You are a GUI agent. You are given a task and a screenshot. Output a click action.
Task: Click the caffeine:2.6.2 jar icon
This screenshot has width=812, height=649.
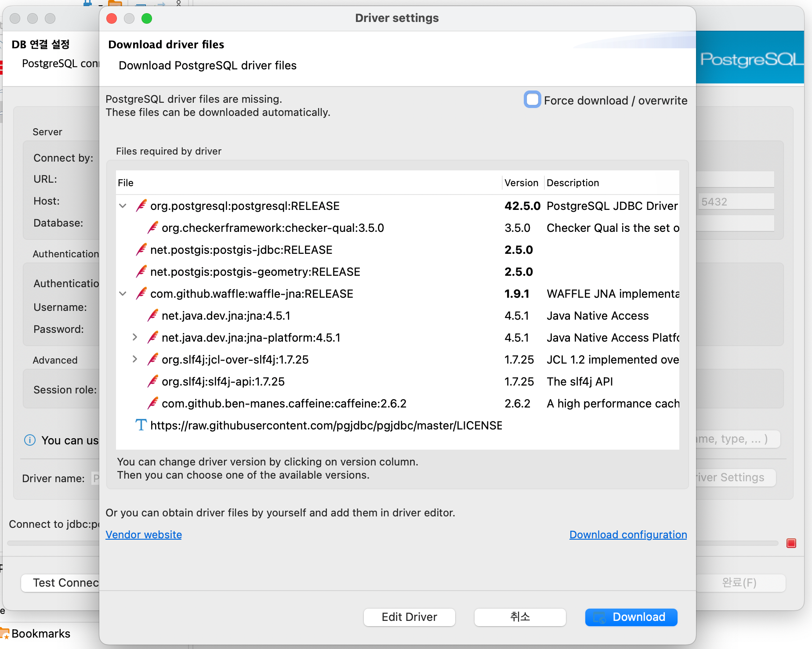pyautogui.click(x=152, y=403)
